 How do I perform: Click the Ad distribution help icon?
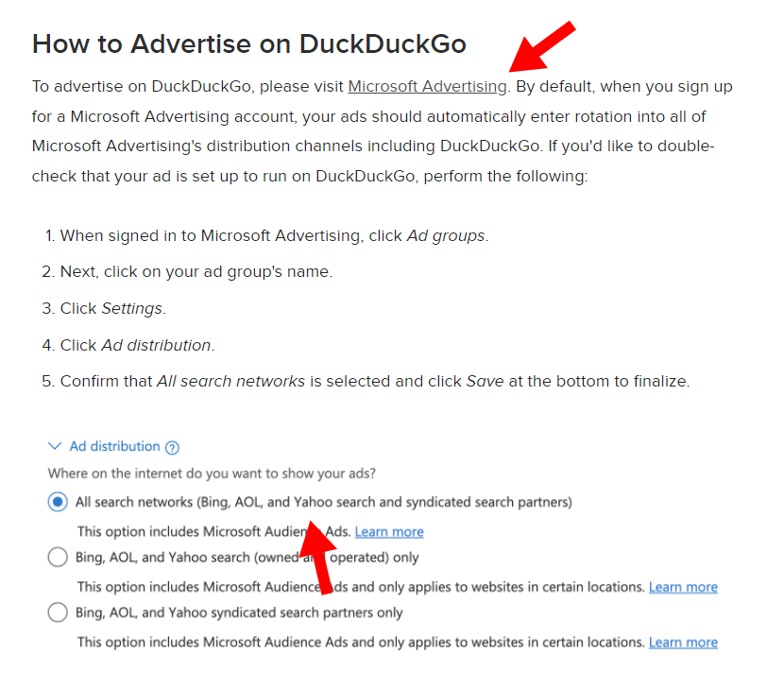pyautogui.click(x=172, y=447)
